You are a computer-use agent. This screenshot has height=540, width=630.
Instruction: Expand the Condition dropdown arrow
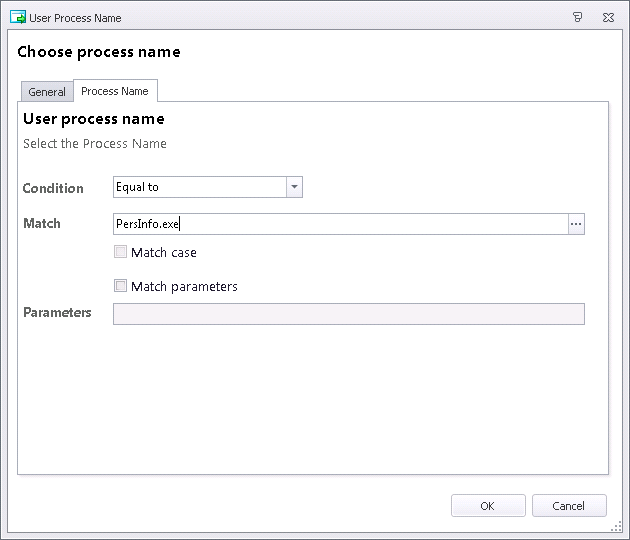click(294, 187)
